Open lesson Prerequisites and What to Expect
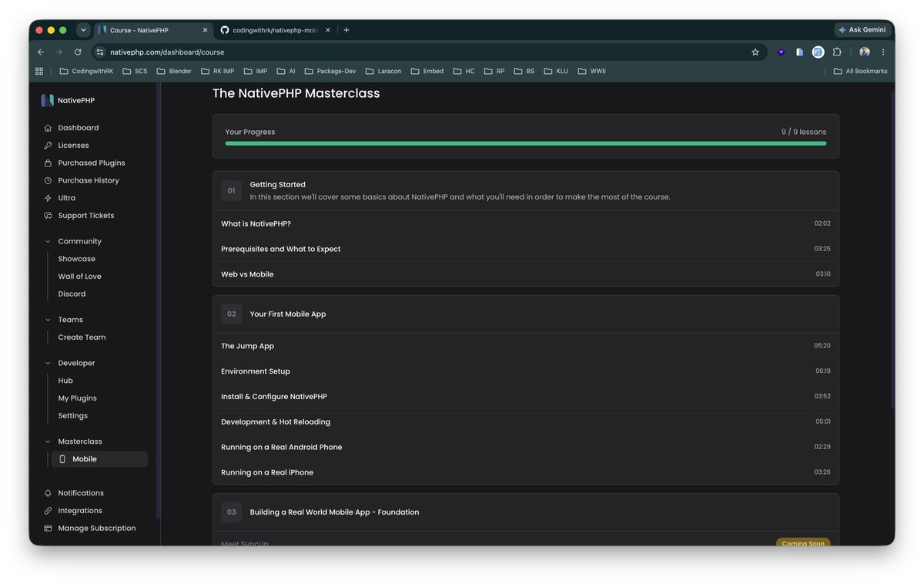The height and width of the screenshot is (584, 924). coord(526,249)
